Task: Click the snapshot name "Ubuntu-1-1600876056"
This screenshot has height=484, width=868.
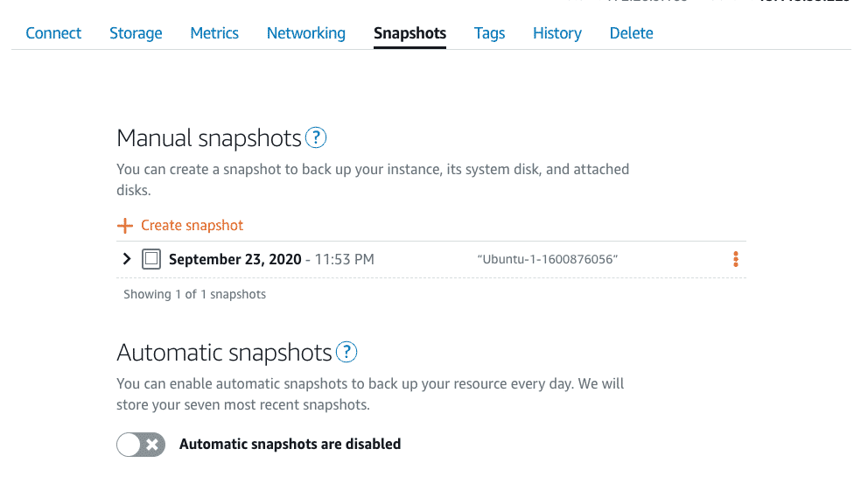Action: (548, 259)
